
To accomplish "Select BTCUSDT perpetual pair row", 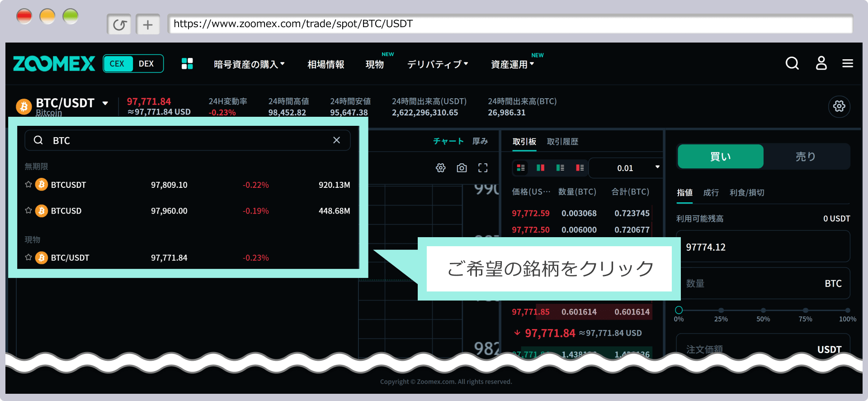I will coord(188,185).
